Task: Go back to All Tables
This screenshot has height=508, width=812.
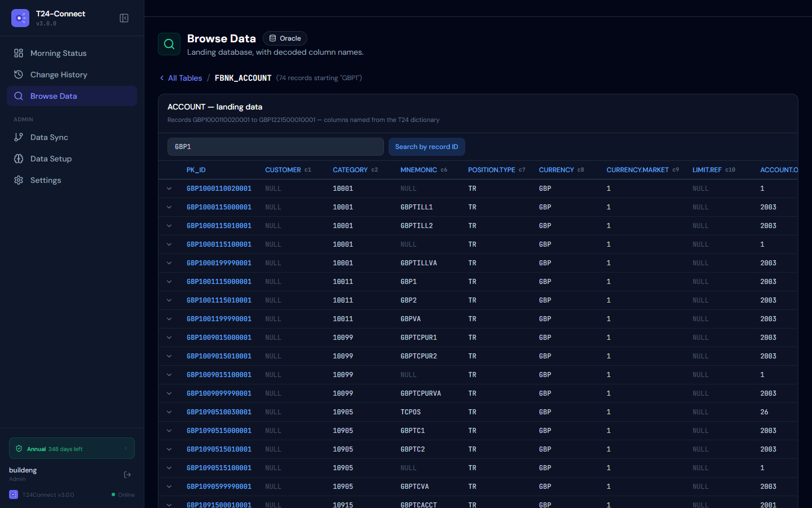Action: [181, 78]
